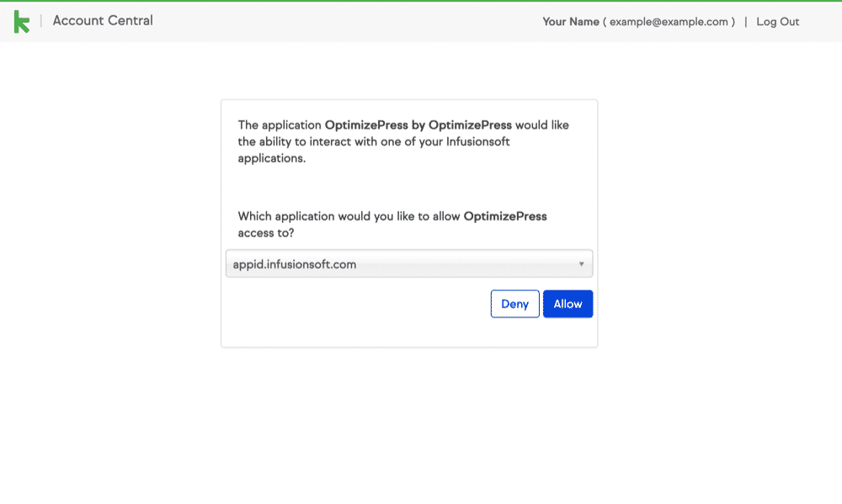This screenshot has width=842, height=504.
Task: Click the word "applications." in description
Action: click(x=272, y=158)
